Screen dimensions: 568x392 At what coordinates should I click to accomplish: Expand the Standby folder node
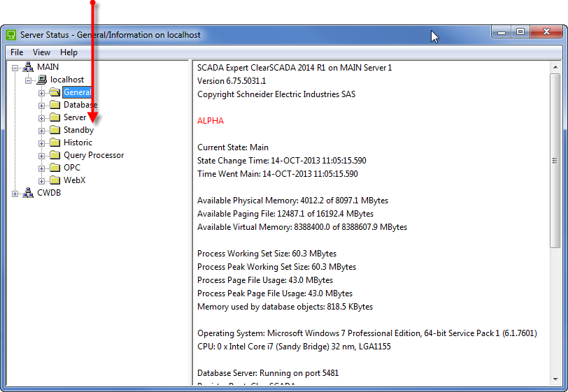[42, 130]
